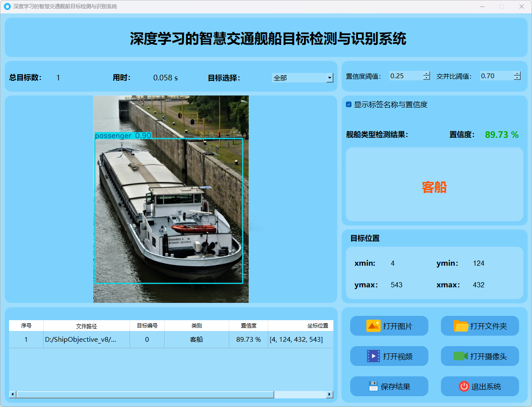Click the 保存结果 button label
The image size is (532, 407).
tap(396, 387)
